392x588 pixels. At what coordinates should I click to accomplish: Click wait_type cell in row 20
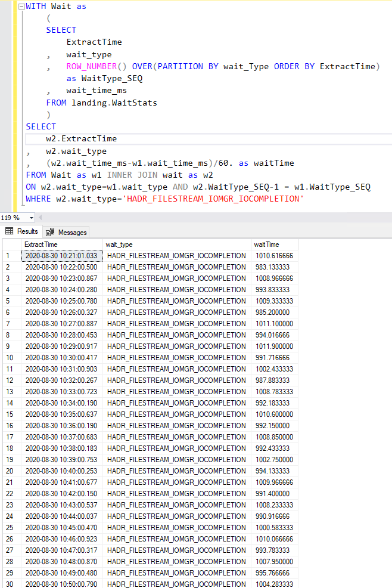[x=176, y=471]
